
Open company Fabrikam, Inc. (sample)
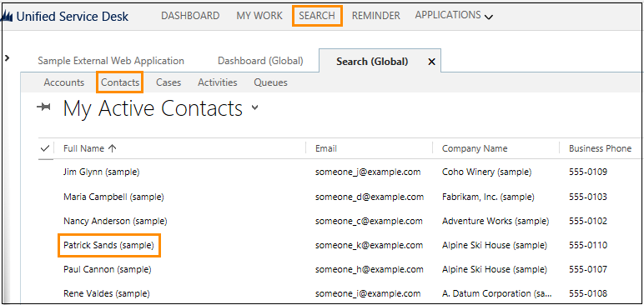[488, 197]
